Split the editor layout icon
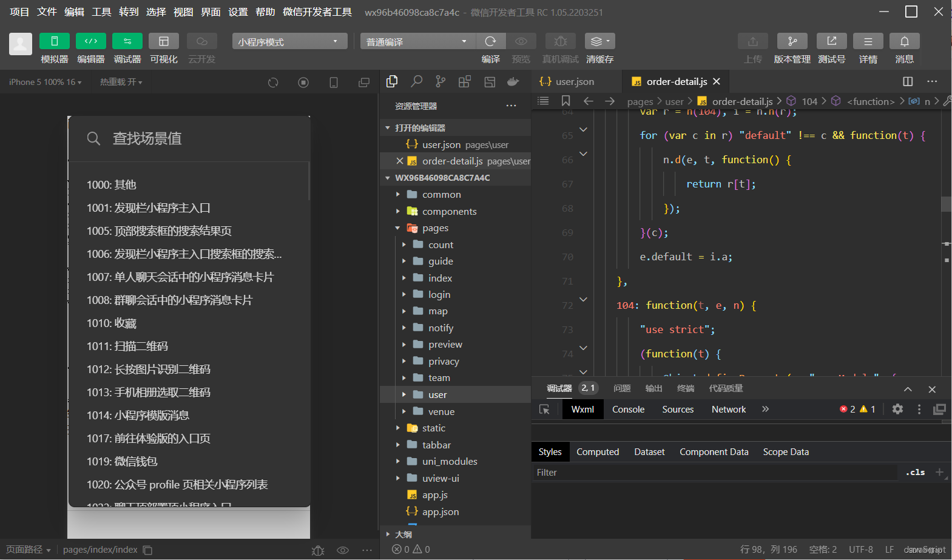 908,81
